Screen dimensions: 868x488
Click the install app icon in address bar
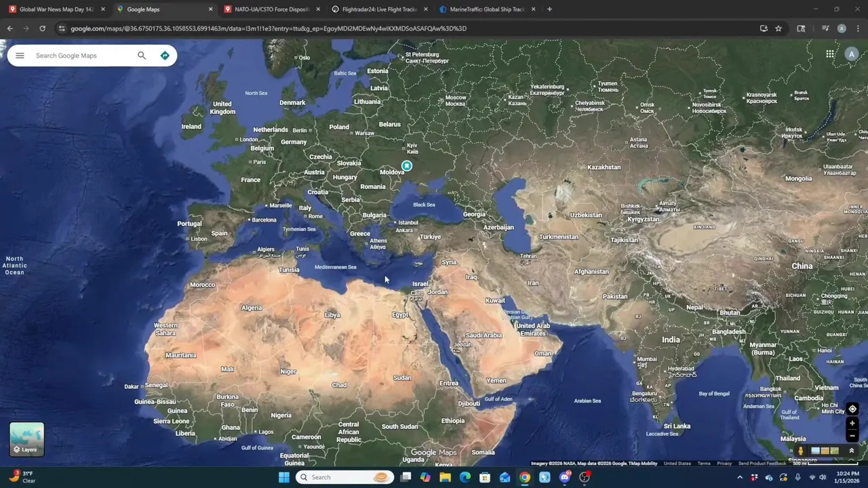(764, 28)
